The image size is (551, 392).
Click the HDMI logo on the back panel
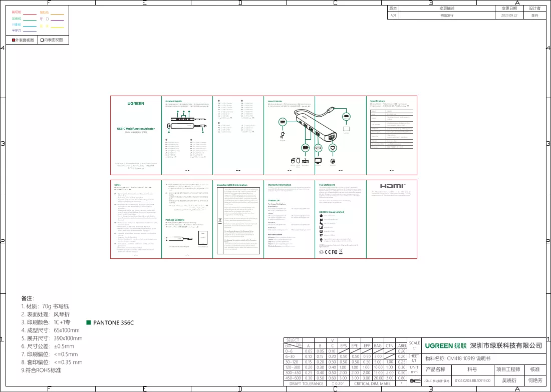393,186
